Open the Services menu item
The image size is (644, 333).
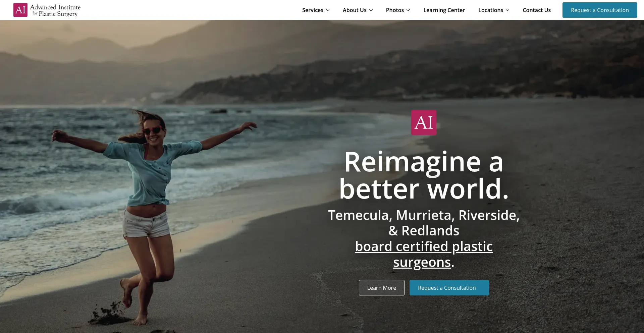[x=312, y=10]
